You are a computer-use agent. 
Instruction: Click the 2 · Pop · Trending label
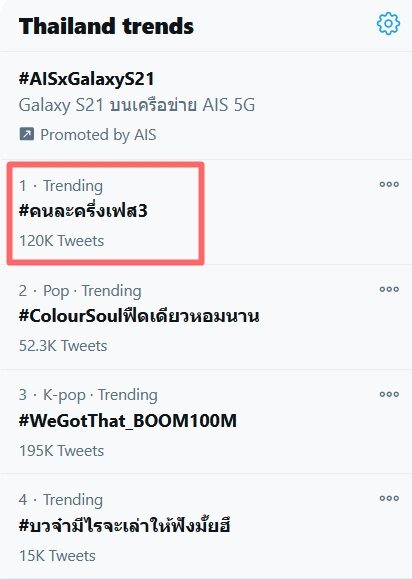click(80, 291)
